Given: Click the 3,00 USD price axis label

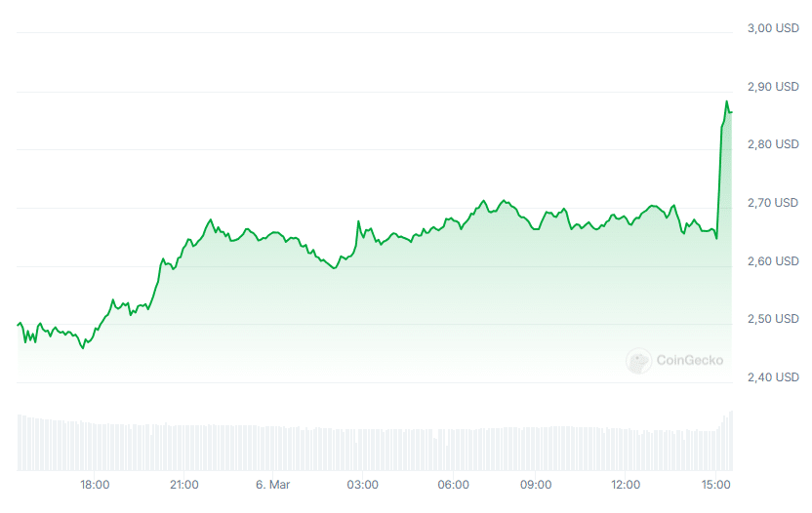Looking at the screenshot, I should click(773, 28).
